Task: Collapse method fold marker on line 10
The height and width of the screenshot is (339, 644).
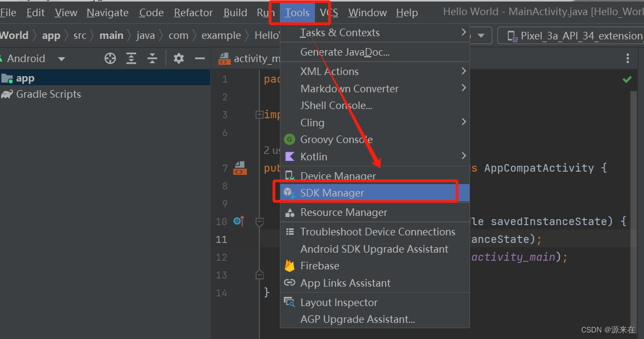Action: pos(259,222)
